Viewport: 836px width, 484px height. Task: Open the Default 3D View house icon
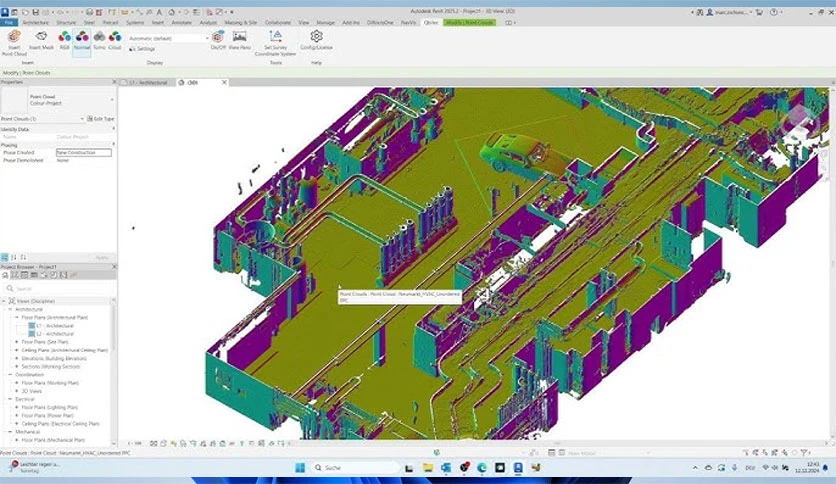coord(172,12)
